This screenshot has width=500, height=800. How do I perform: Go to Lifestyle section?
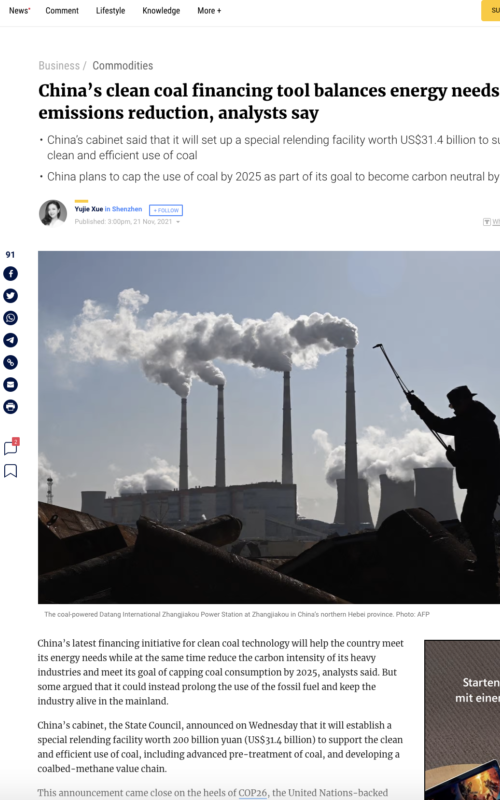[x=110, y=11]
